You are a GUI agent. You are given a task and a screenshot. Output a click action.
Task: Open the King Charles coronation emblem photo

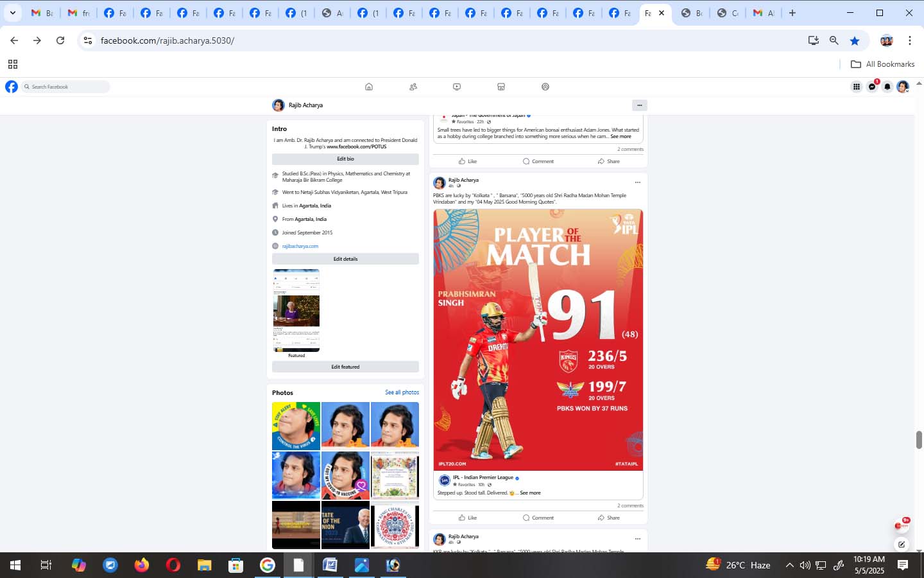[395, 525]
